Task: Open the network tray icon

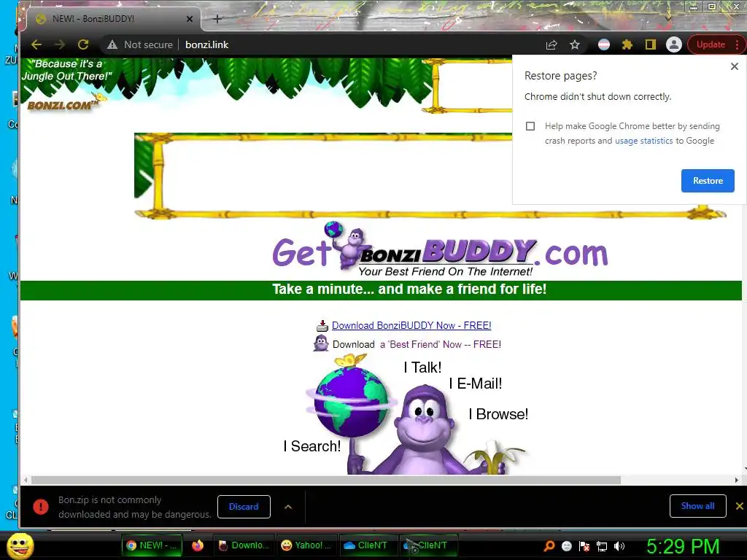Action: click(602, 546)
